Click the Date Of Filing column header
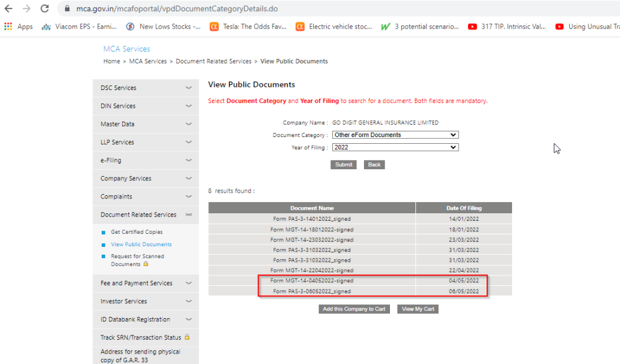Viewport: 620px width, 364px height. (464, 208)
